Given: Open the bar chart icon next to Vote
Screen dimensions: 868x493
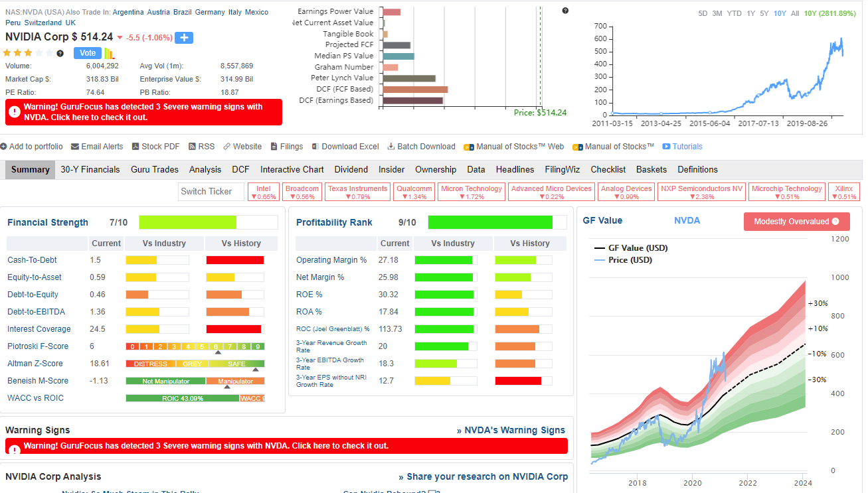Looking at the screenshot, I should point(110,53).
